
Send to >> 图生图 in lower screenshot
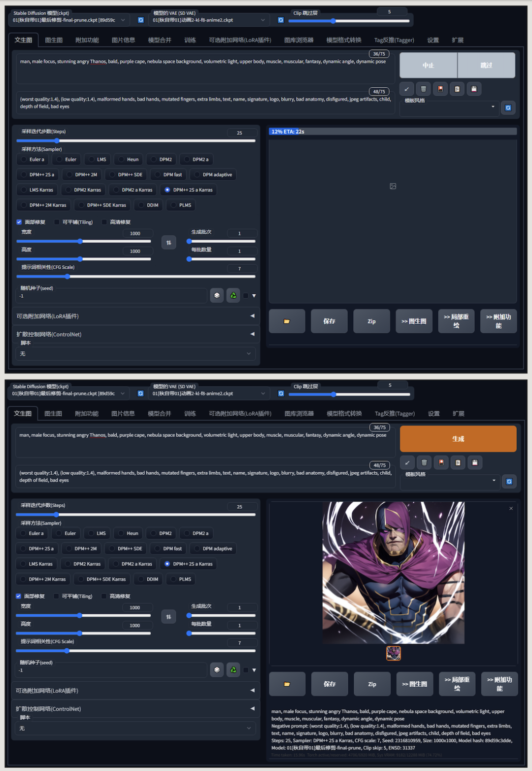(414, 684)
